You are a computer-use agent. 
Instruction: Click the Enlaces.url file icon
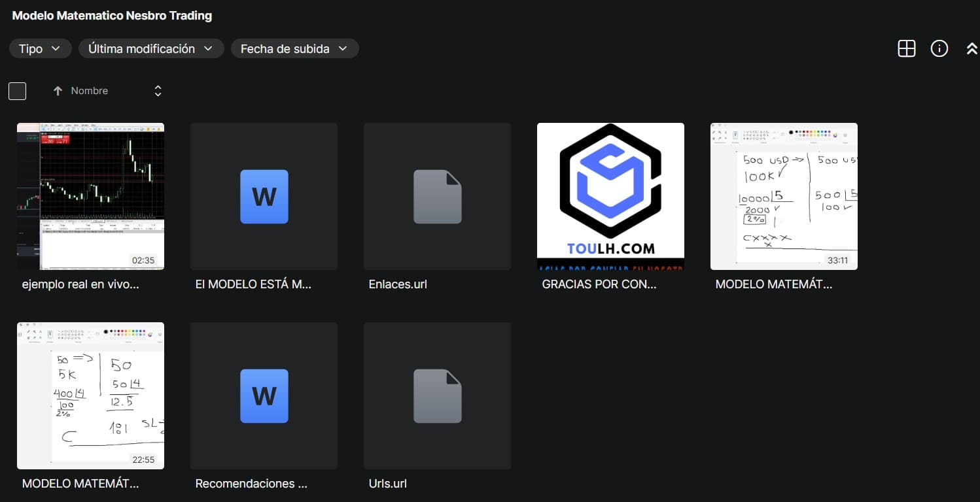(437, 197)
